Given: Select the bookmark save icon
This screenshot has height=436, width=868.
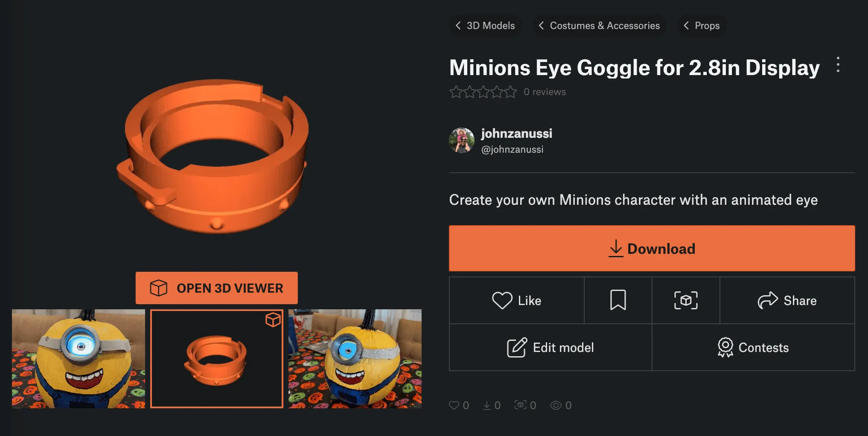Looking at the screenshot, I should (618, 300).
